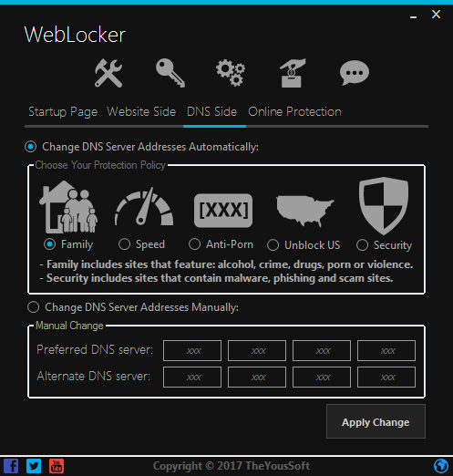Switch to the Startup Page tab
The width and height of the screenshot is (453, 476).
[x=63, y=112]
